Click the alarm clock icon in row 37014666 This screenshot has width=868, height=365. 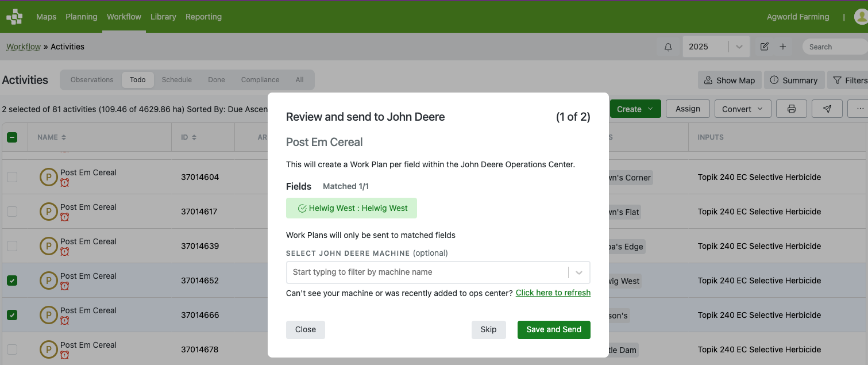click(65, 321)
